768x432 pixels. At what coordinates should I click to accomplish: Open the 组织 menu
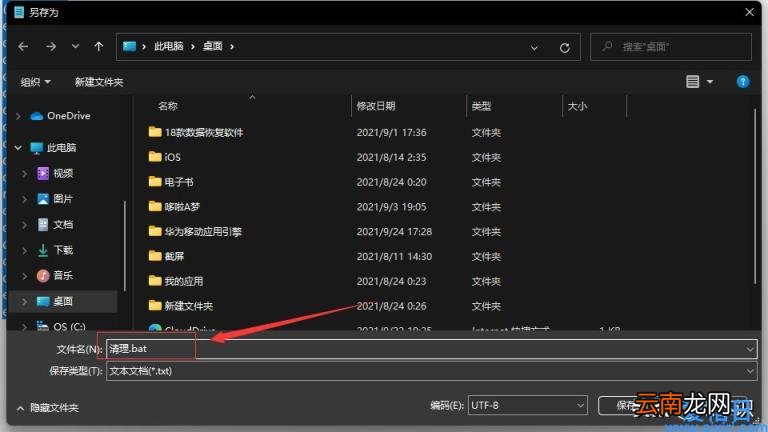(35, 82)
